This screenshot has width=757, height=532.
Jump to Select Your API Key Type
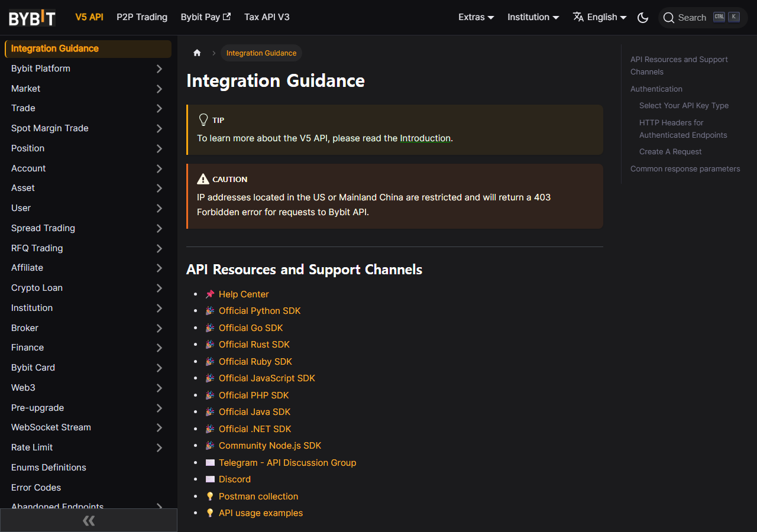684,106
